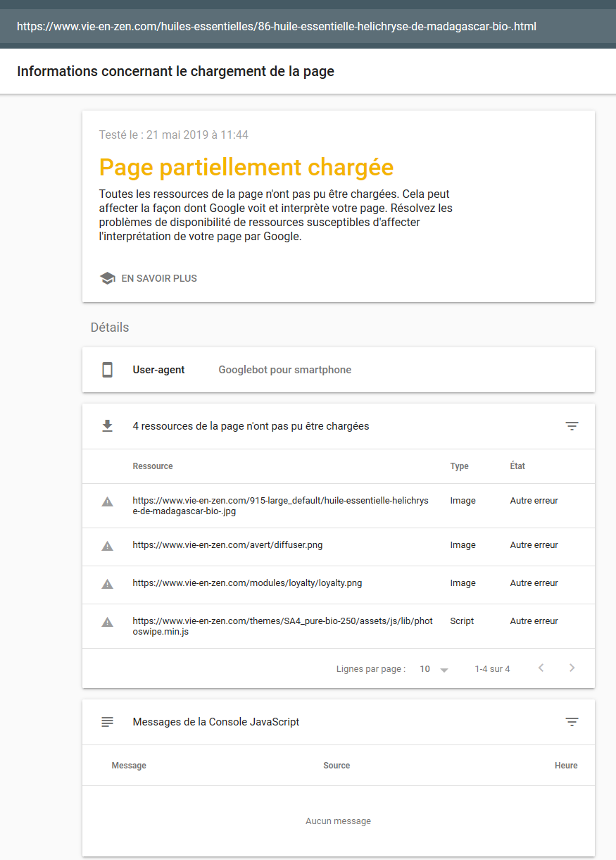Click the console messages list icon
The height and width of the screenshot is (860, 616).
108,722
